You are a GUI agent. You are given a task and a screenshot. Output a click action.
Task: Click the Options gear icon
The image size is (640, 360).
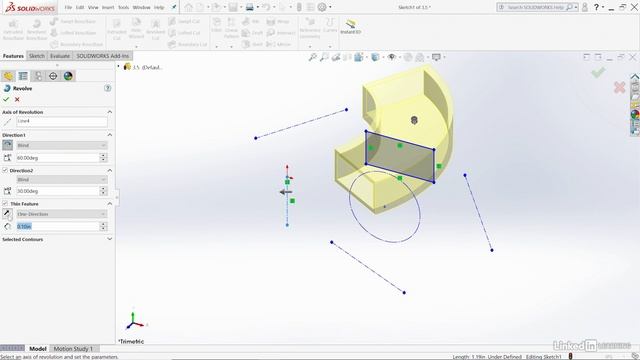click(322, 7)
